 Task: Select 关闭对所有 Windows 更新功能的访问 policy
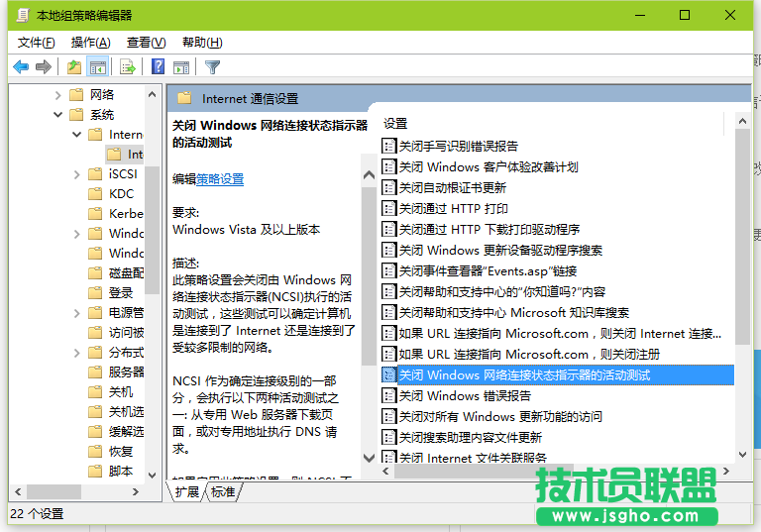tap(500, 416)
